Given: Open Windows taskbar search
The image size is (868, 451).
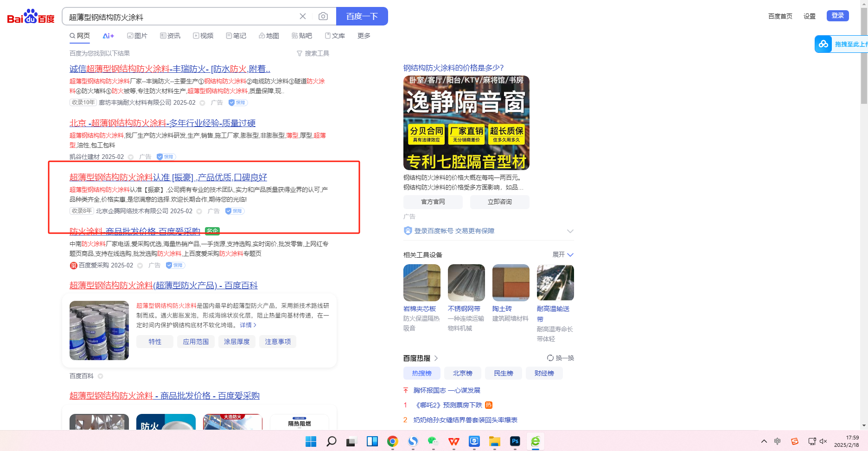Looking at the screenshot, I should pos(331,441).
